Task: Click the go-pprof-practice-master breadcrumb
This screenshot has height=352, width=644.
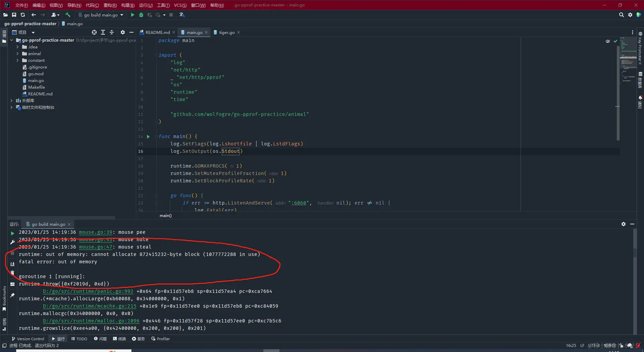Action: [x=30, y=24]
